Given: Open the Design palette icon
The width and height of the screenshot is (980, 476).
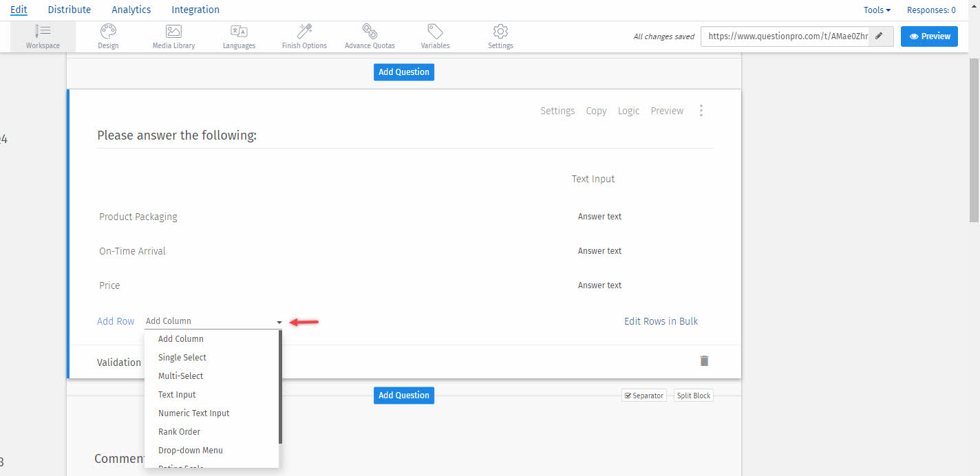Looking at the screenshot, I should click(x=108, y=32).
